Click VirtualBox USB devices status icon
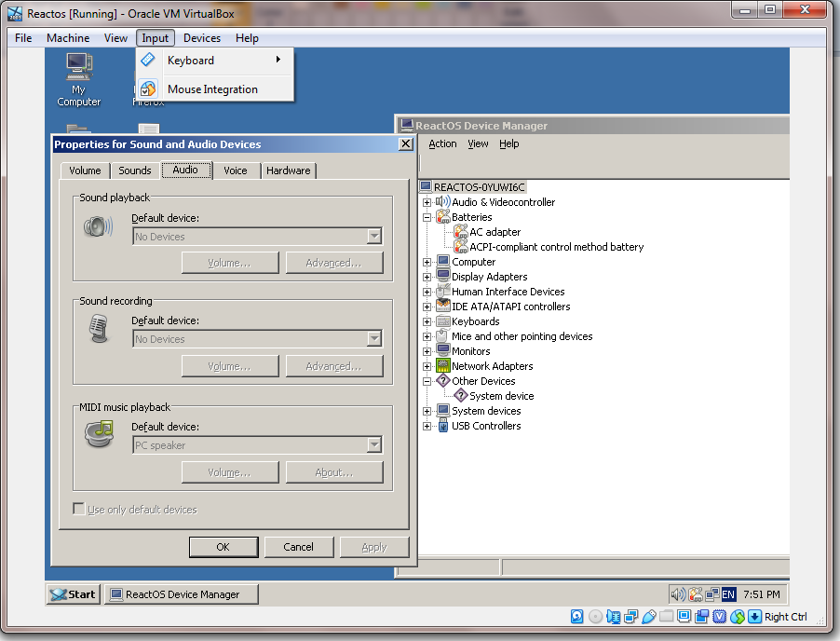This screenshot has height=641, width=840. coord(649,617)
